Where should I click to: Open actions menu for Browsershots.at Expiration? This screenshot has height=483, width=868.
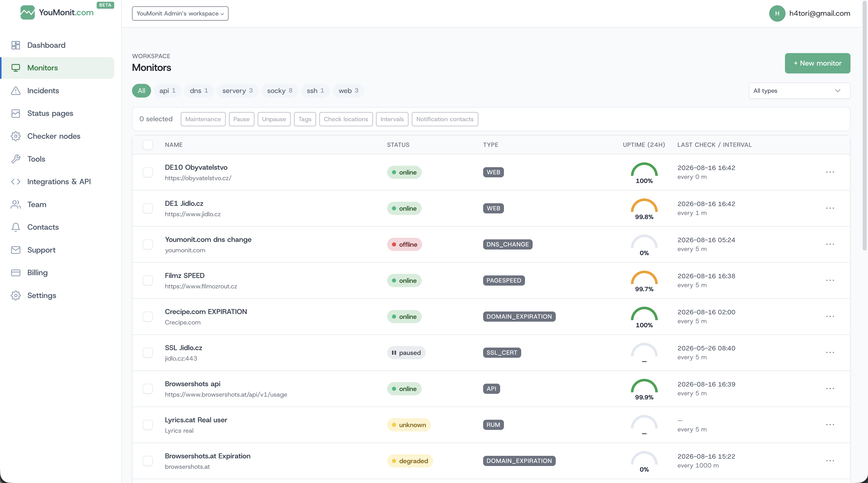click(x=830, y=461)
